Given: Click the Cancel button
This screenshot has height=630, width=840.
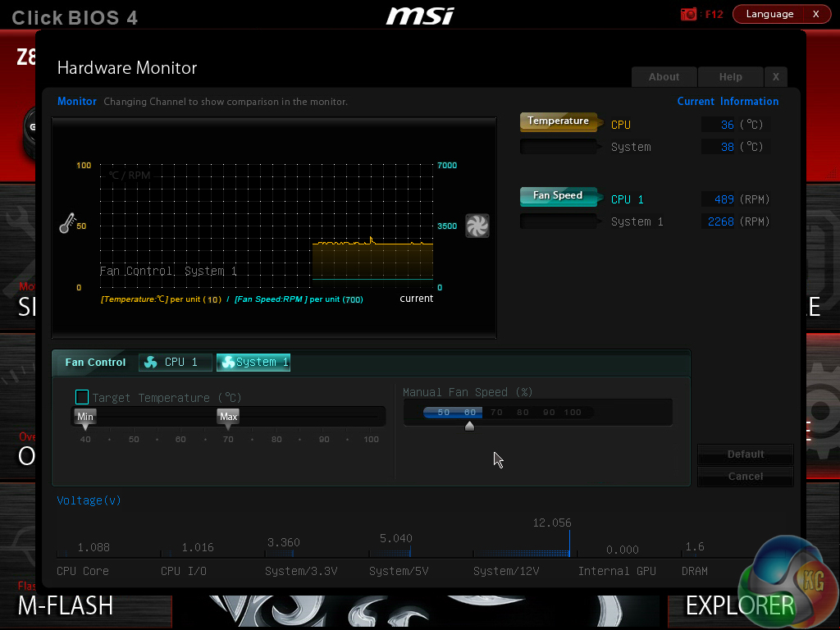Looking at the screenshot, I should point(745,477).
